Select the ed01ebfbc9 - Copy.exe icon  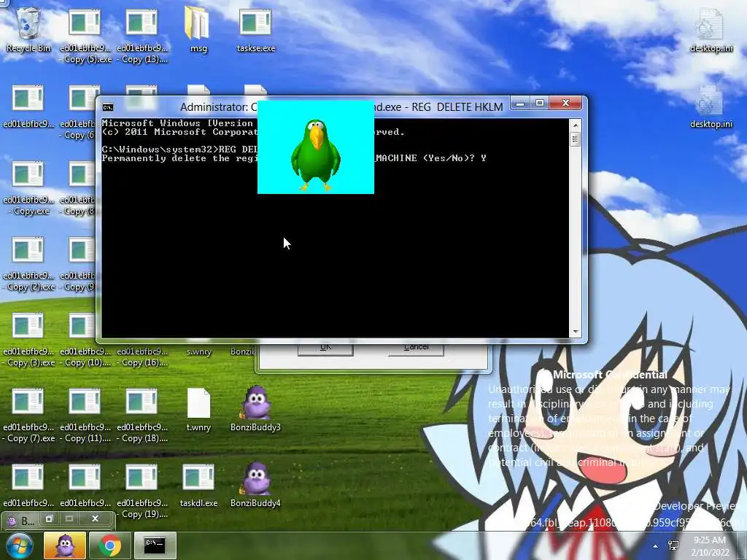click(x=28, y=188)
